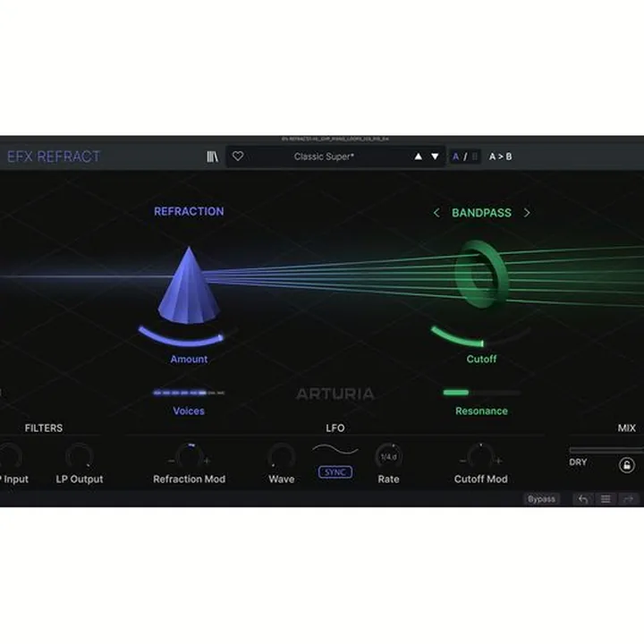This screenshot has height=644, width=644.
Task: Click the LFO section label
Action: coord(335,428)
